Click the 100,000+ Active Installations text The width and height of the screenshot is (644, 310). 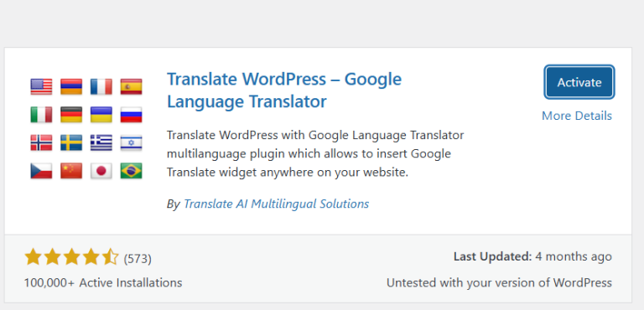[103, 283]
